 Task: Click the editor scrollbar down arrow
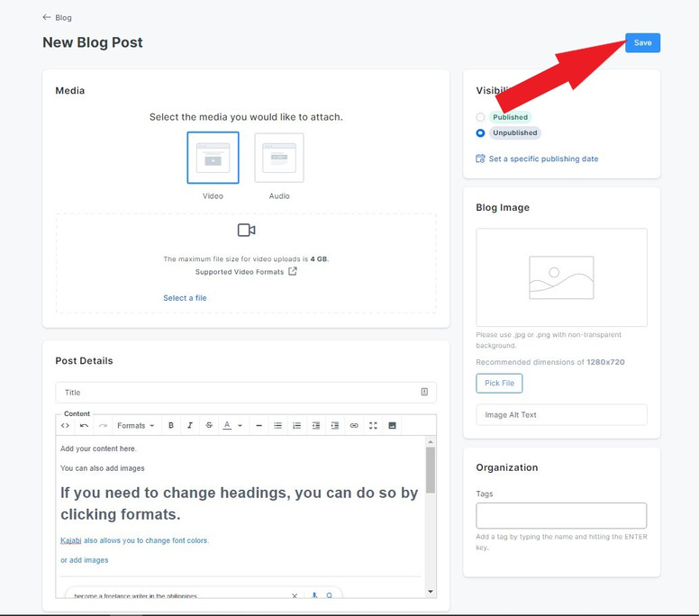pos(431,592)
